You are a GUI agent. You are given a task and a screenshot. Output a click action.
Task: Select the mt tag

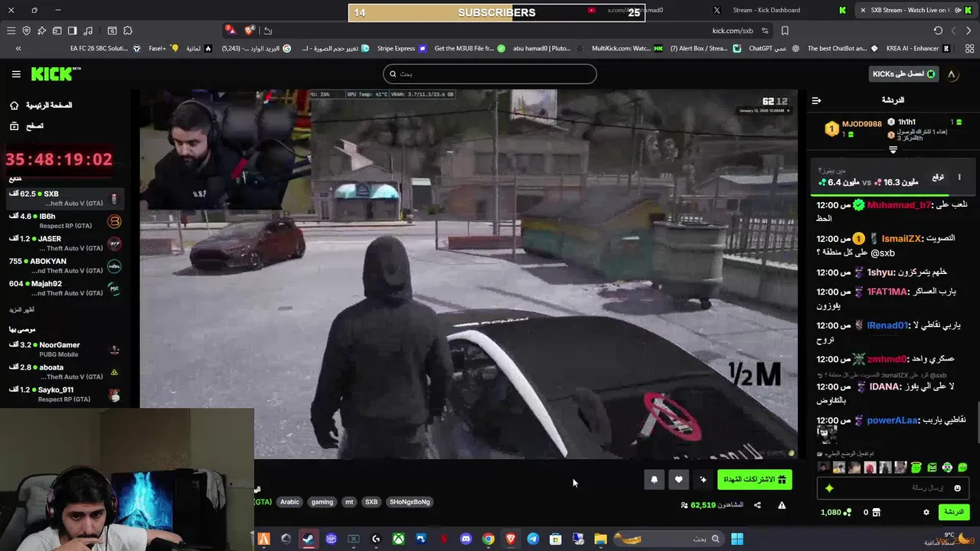pos(349,502)
